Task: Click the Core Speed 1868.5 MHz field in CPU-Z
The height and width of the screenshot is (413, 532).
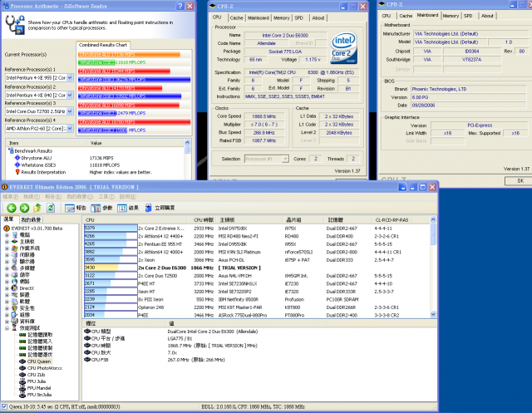Action: (264, 116)
